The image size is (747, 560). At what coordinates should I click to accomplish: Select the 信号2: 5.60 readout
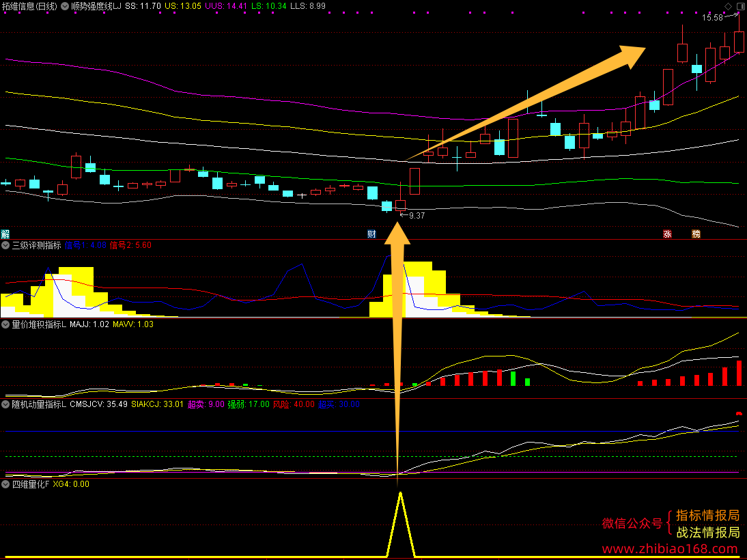click(x=130, y=245)
